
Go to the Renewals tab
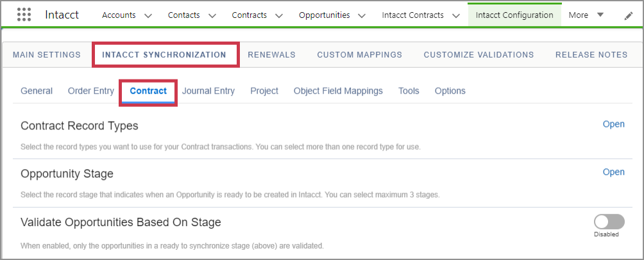(x=271, y=54)
